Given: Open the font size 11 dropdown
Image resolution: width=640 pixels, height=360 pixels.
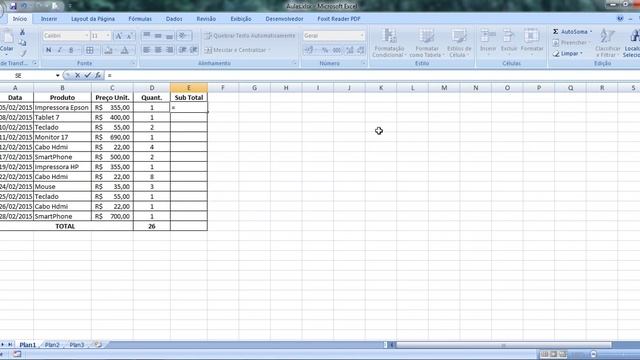Looking at the screenshot, I should [108, 36].
